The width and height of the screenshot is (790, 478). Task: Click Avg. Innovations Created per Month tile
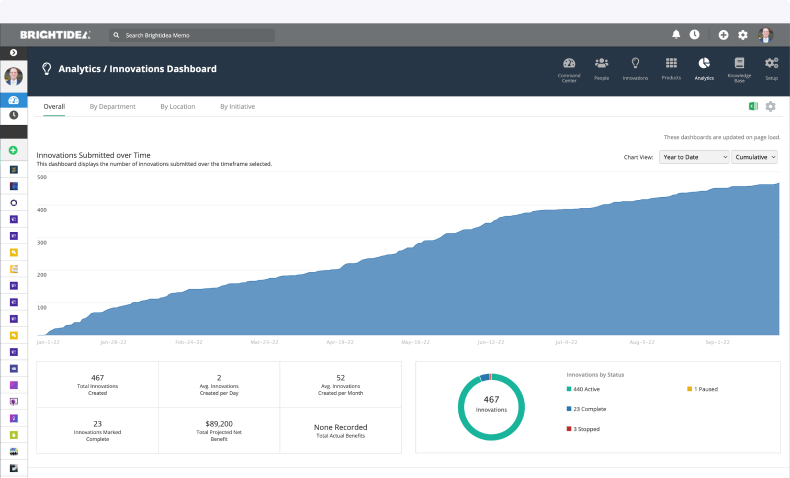(x=341, y=384)
